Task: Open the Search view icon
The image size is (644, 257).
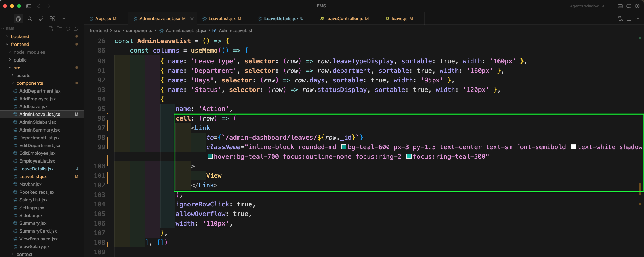Action: point(30,19)
